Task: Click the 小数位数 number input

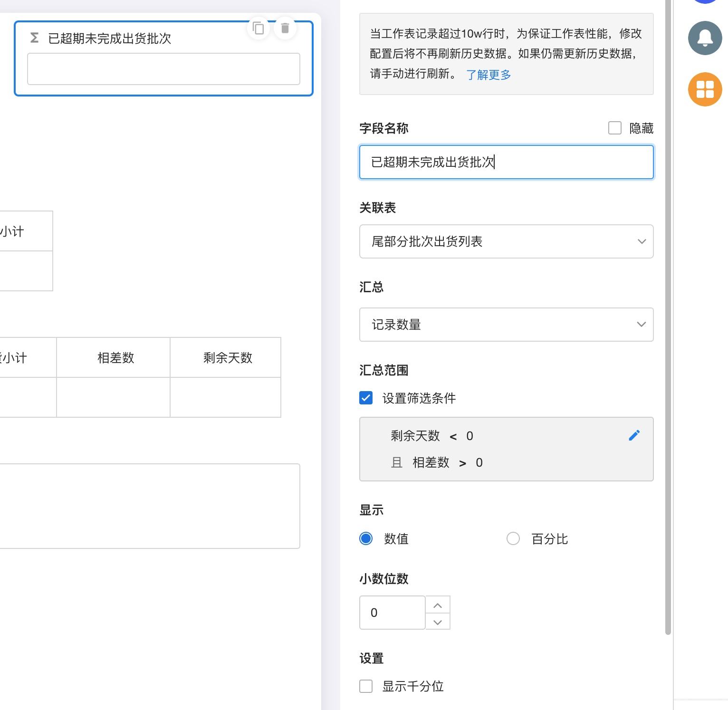Action: [x=393, y=613]
